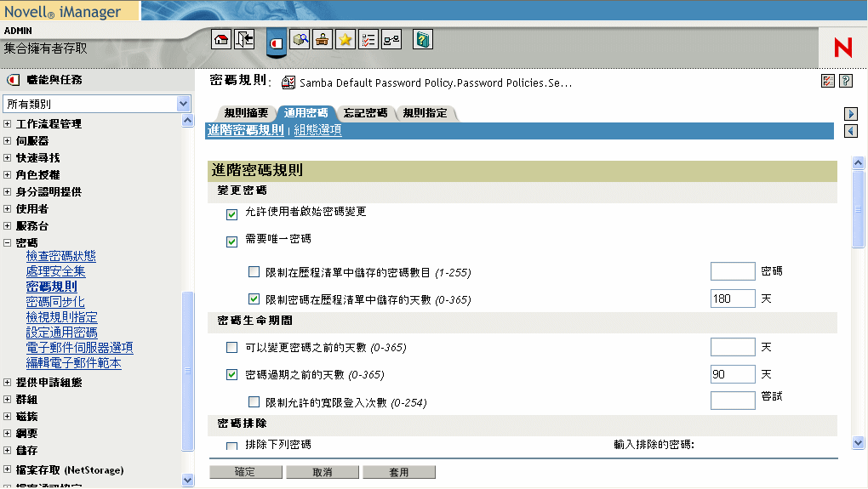Open the 檢視規則指定 link

(x=61, y=317)
